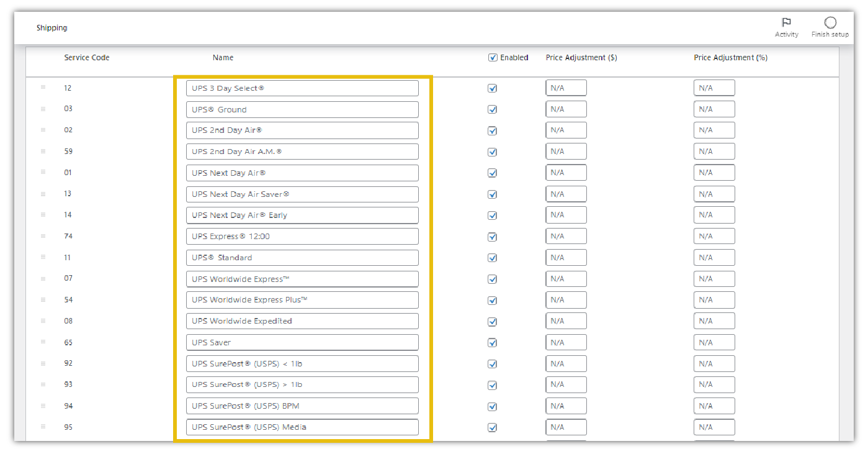Select the grip icon for service code 92
Screen dimensions: 868x454
pyautogui.click(x=43, y=363)
